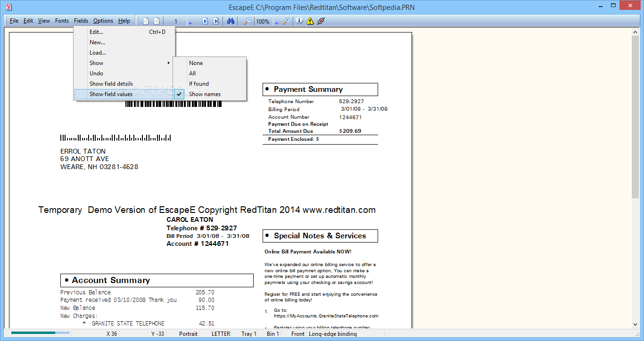Click the MyAccounts.GraniteStateTelephone.com URL
The image size is (644, 341).
pyautogui.click(x=326, y=316)
